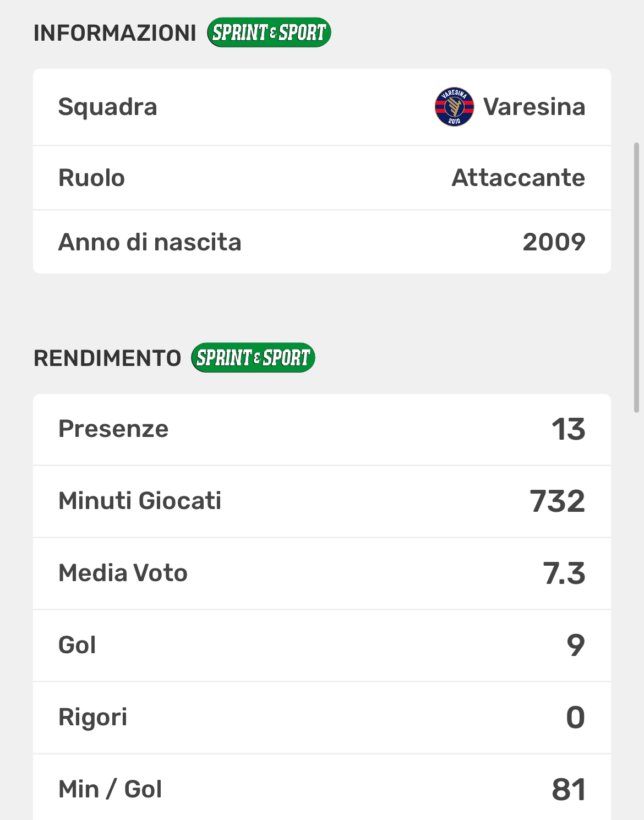This screenshot has width=644, height=820.
Task: Click the 732 minutes played value
Action: click(557, 501)
